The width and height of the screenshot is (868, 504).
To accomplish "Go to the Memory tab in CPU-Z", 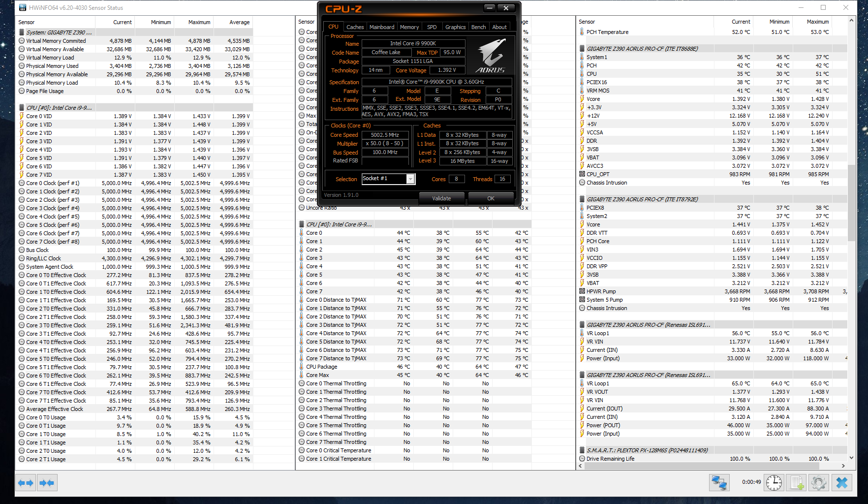I will click(409, 27).
